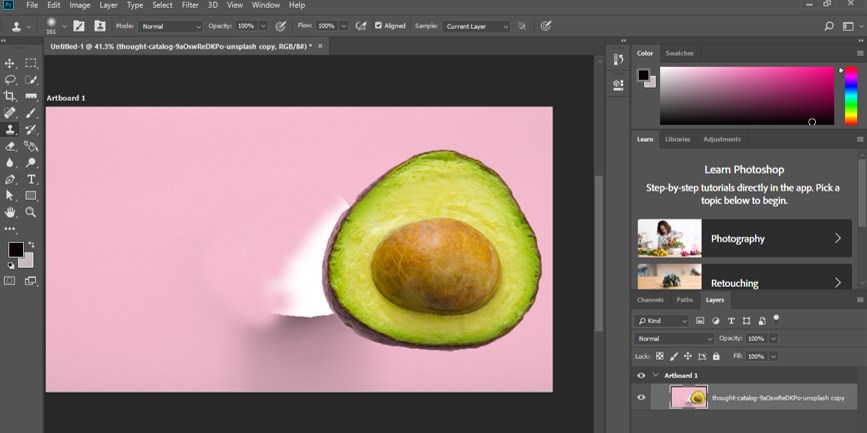Hide the Artboard 1 group visibility

click(x=641, y=375)
